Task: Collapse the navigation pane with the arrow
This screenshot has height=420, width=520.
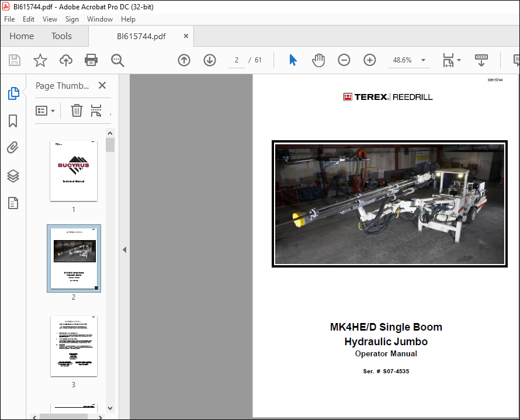Action: tap(124, 249)
